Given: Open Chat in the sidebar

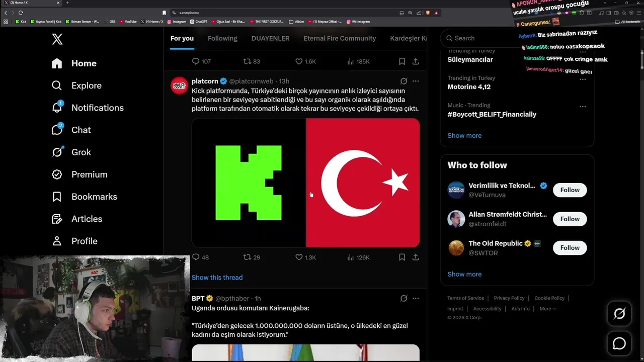Looking at the screenshot, I should click(71, 130).
